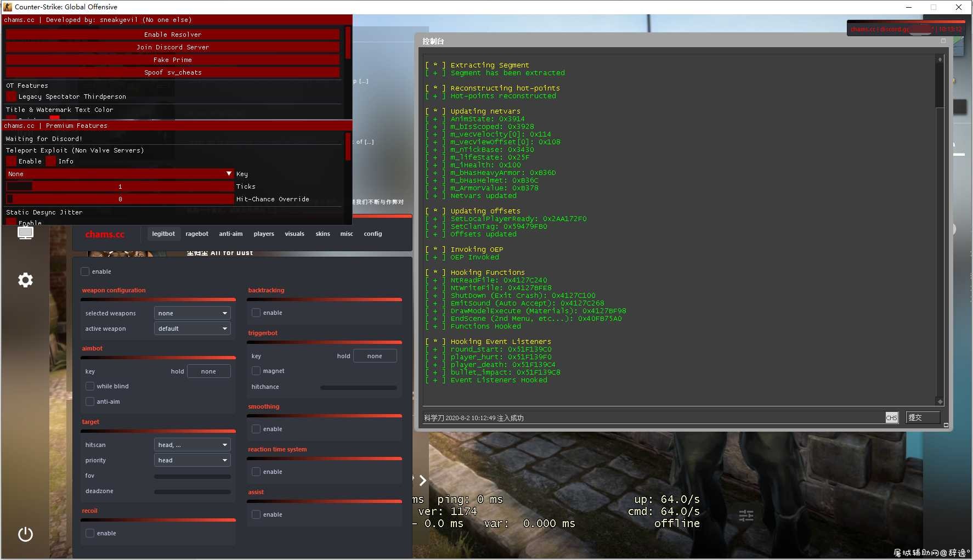Click the console command input field
This screenshot has height=560, width=973.
(654, 418)
